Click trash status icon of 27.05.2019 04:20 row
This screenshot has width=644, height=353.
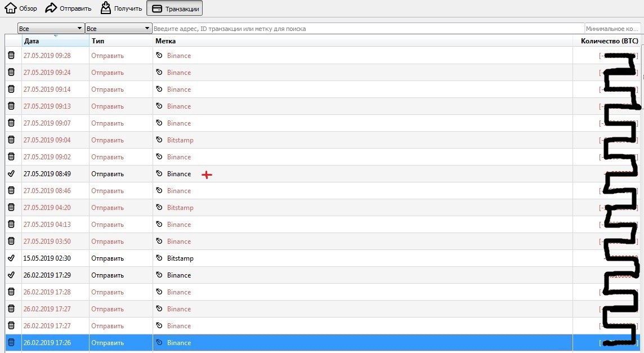click(11, 207)
